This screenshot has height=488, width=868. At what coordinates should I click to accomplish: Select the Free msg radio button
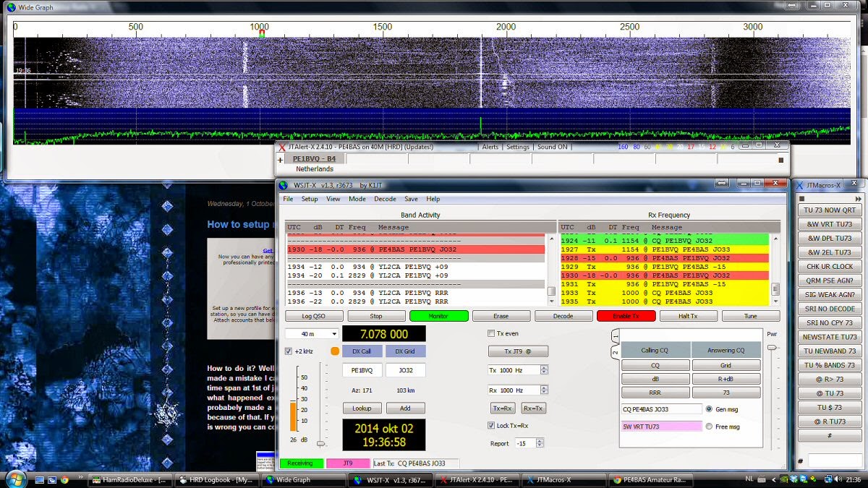709,427
